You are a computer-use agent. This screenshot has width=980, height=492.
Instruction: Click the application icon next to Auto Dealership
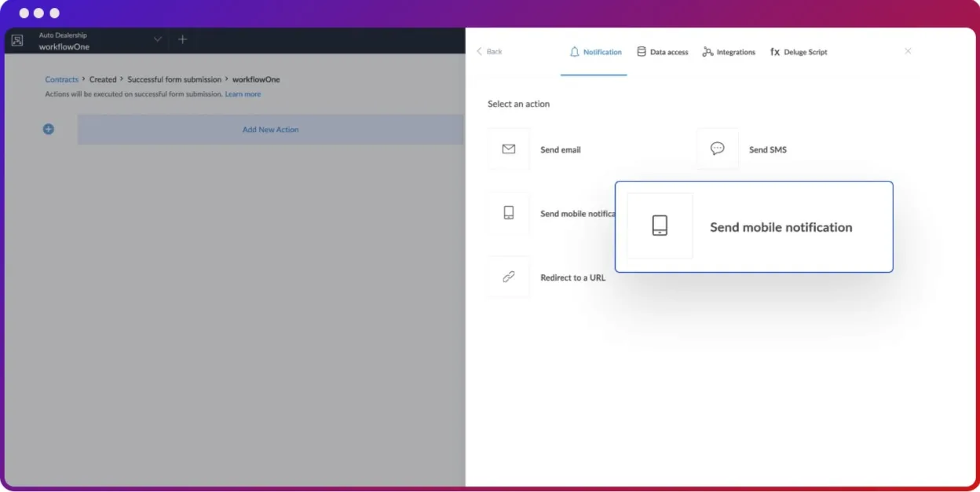pyautogui.click(x=17, y=40)
